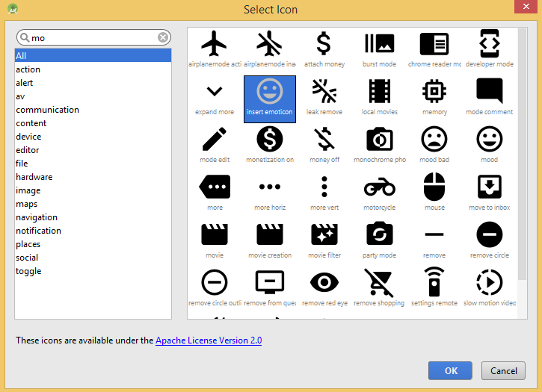Pick the burst mode icon
542x392 pixels.
click(x=379, y=43)
